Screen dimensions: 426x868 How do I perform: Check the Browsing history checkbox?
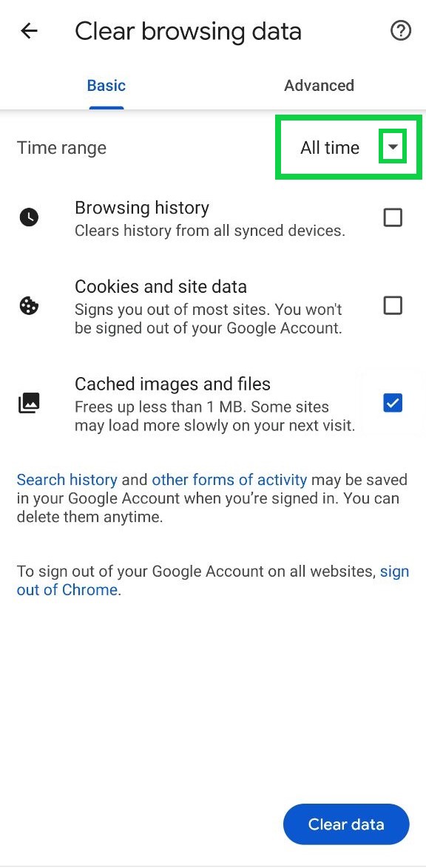(393, 218)
